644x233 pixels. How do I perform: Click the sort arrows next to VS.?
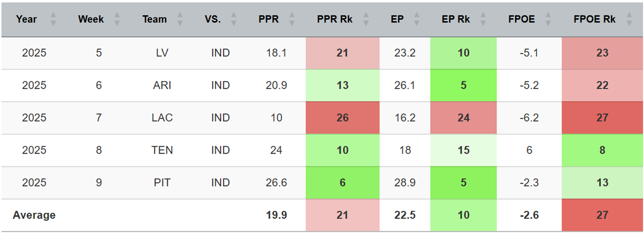tap(234, 20)
